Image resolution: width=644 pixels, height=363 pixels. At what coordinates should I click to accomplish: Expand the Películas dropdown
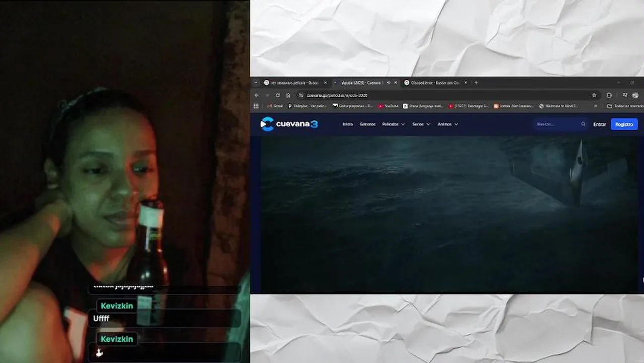click(394, 124)
